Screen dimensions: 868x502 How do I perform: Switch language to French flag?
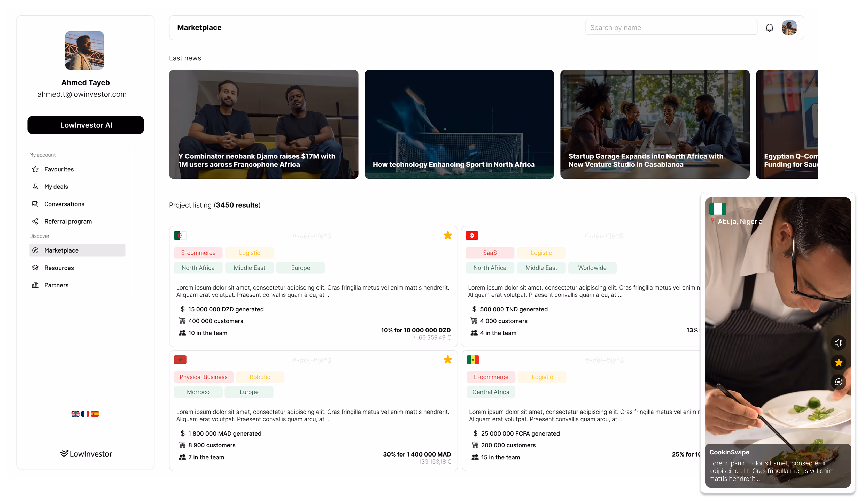click(x=85, y=414)
